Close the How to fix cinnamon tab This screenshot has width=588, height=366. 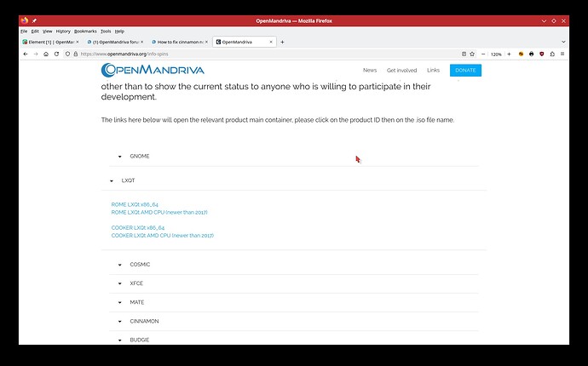click(206, 42)
